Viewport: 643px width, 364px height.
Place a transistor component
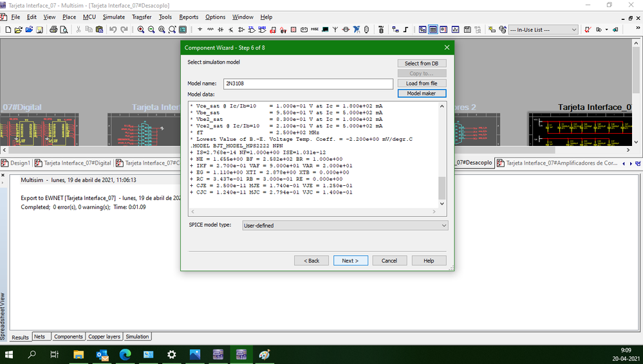(x=231, y=30)
